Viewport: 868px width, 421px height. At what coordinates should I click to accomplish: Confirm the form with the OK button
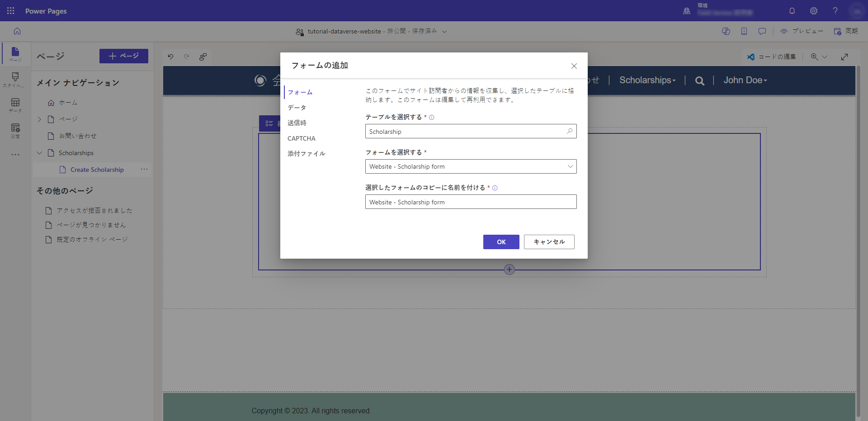[501, 242]
